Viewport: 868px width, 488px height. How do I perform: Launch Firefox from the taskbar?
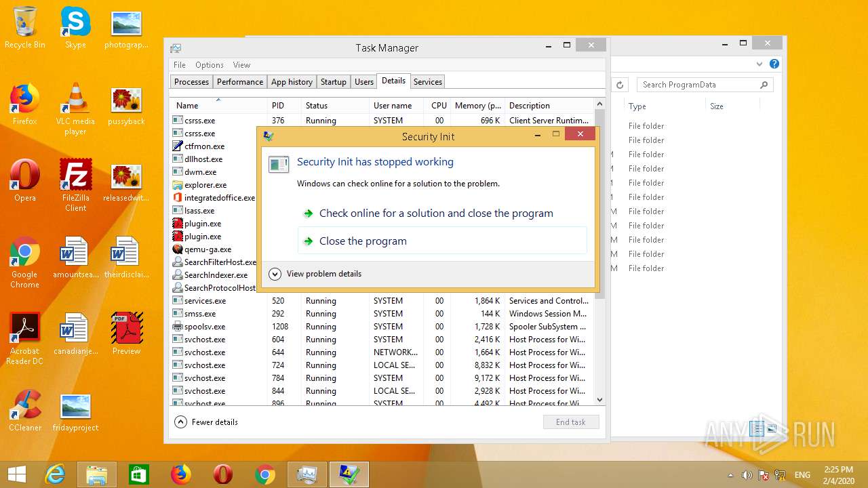[x=181, y=474]
